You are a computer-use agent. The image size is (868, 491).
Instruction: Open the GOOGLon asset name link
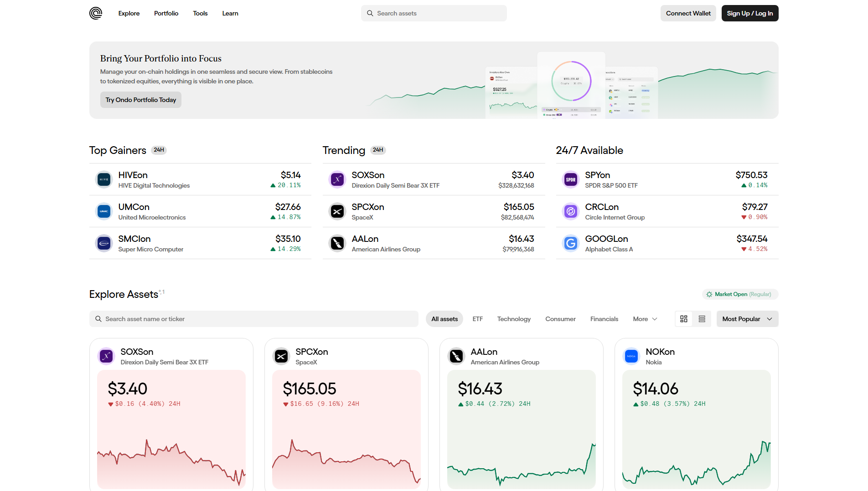click(x=607, y=239)
